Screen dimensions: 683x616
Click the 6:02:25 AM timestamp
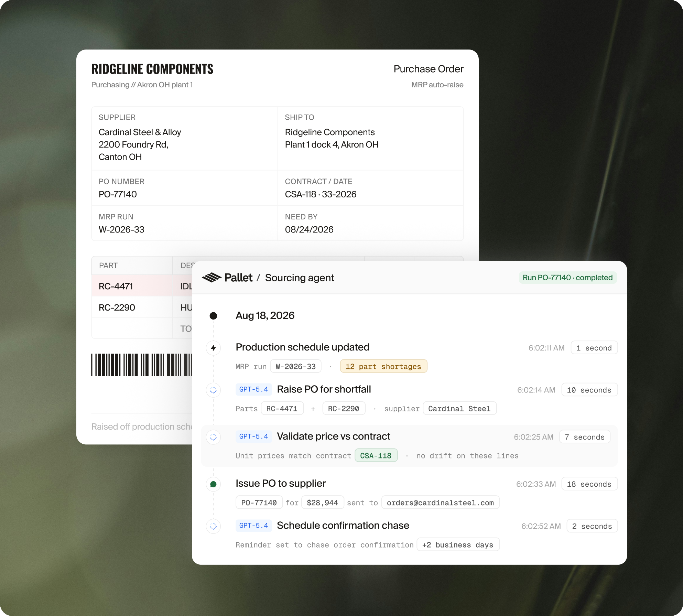534,437
